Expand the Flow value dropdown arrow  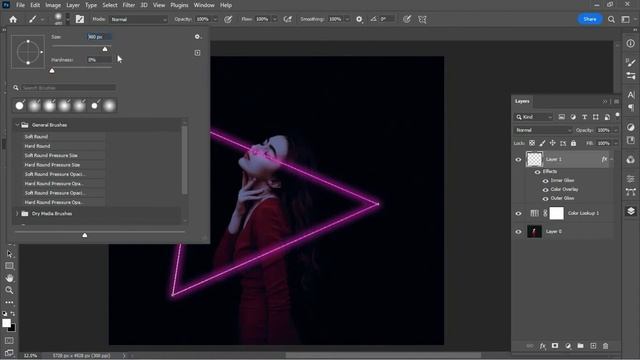tap(275, 19)
